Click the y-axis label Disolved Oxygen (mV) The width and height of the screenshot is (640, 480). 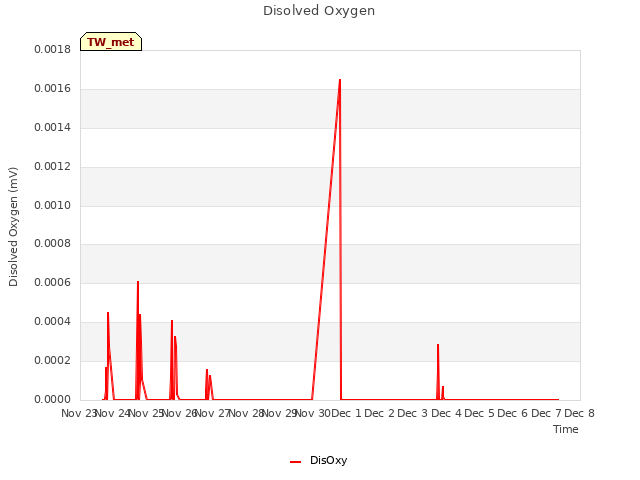13,227
